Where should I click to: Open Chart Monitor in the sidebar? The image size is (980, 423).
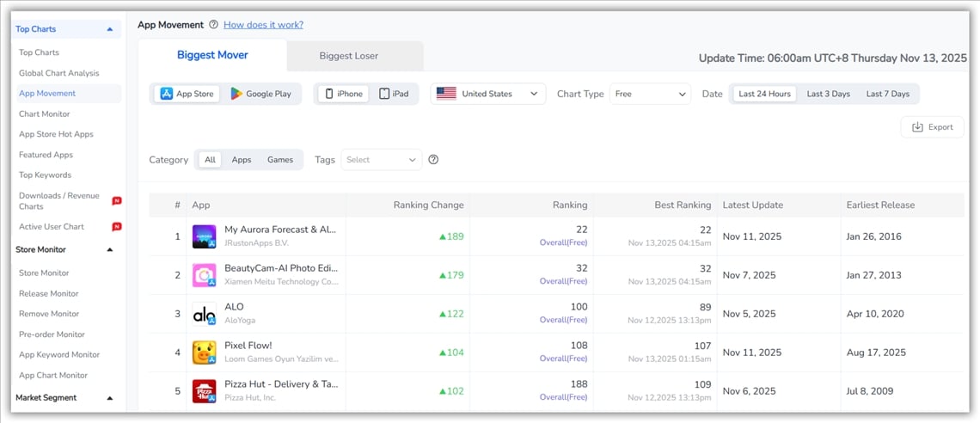pos(45,114)
